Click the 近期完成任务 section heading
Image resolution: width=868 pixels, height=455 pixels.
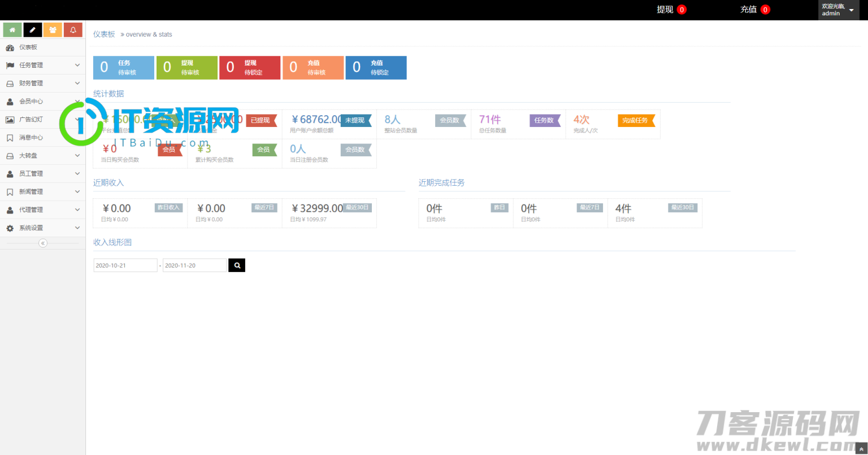pyautogui.click(x=442, y=183)
